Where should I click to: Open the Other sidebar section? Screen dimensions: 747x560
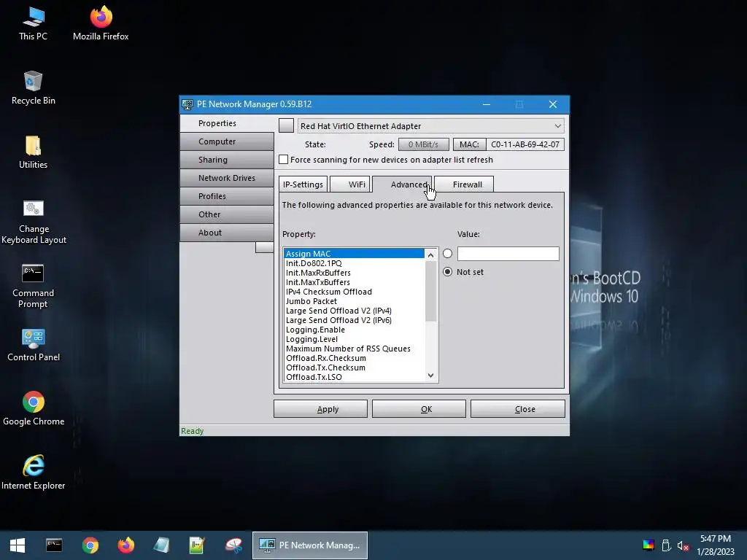pyautogui.click(x=227, y=214)
